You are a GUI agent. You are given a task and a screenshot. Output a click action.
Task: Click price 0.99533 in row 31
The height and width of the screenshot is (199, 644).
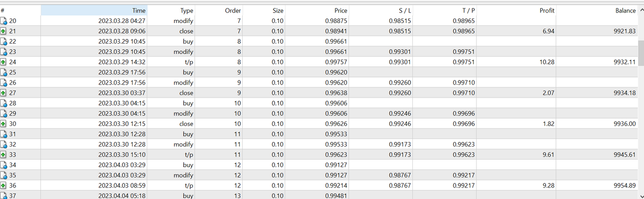point(336,134)
